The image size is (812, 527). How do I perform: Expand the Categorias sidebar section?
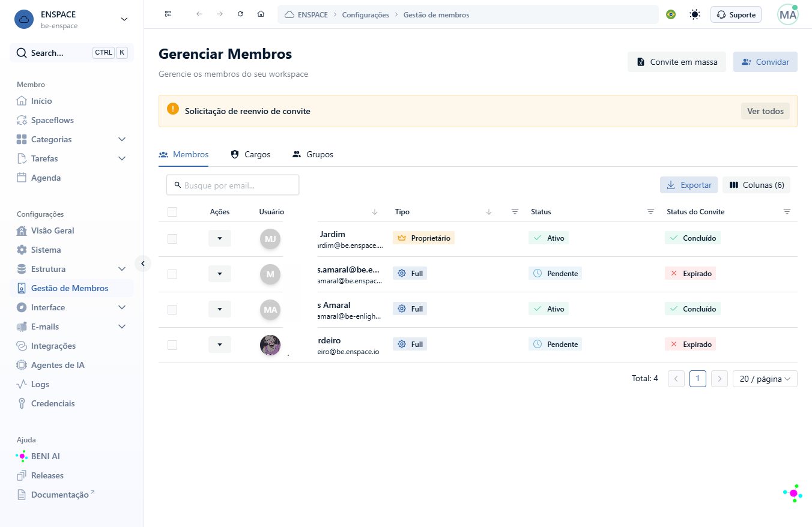coord(122,139)
